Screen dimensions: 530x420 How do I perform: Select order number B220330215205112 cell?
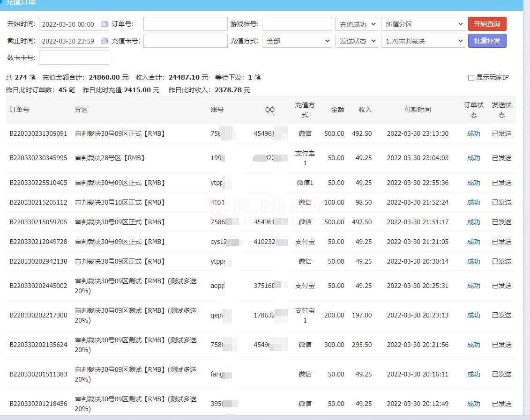38,202
